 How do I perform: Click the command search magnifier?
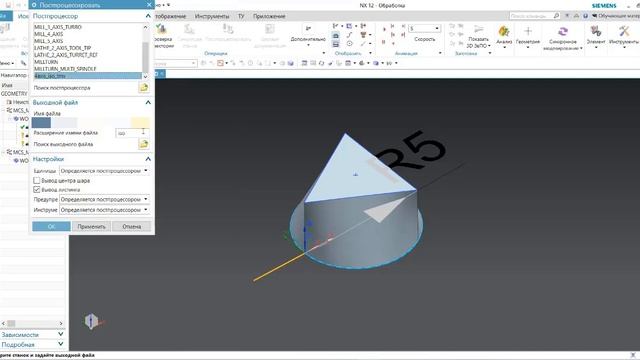click(556, 16)
